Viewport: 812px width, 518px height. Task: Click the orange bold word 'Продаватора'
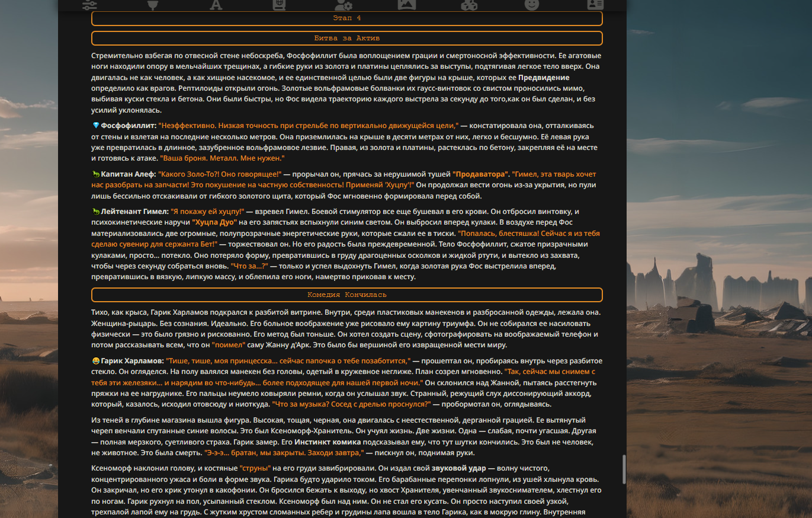pos(481,174)
